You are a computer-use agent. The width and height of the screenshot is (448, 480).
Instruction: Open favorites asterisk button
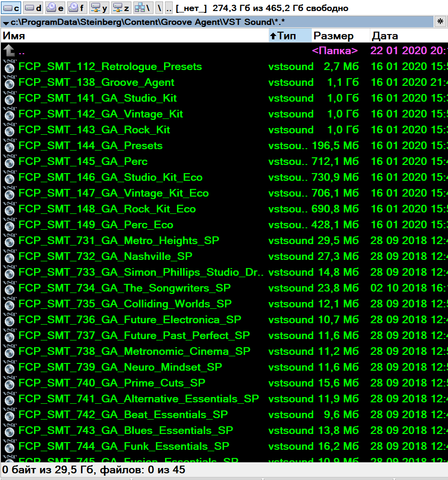(440, 22)
